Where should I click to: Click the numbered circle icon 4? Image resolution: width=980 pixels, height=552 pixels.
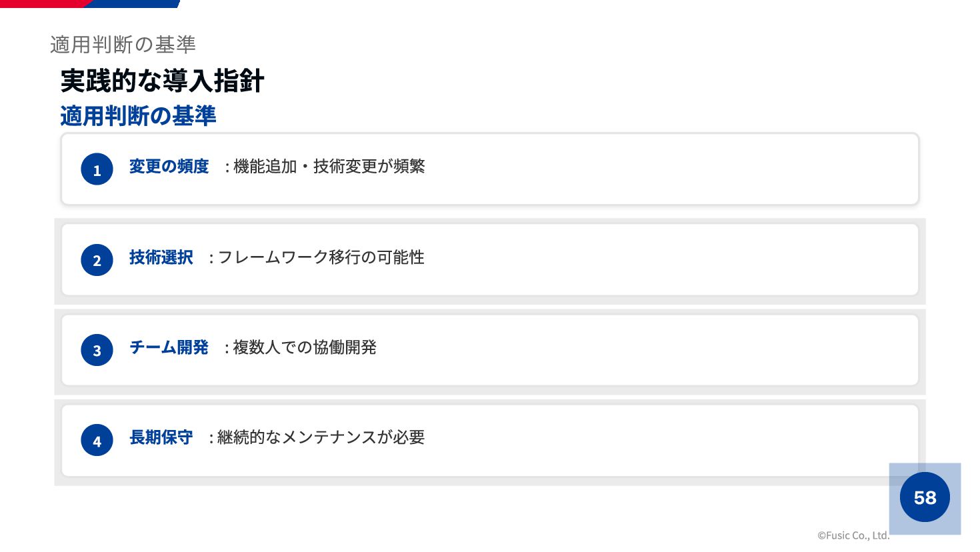[x=97, y=440]
